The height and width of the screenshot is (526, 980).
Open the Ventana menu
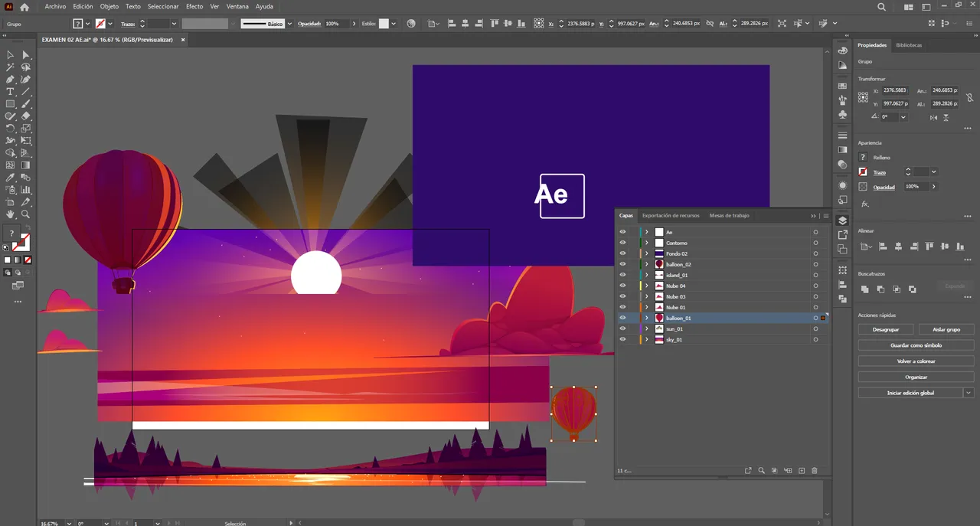click(237, 7)
